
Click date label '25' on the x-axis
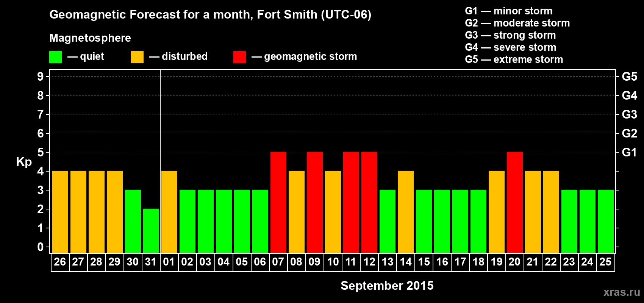click(x=605, y=262)
